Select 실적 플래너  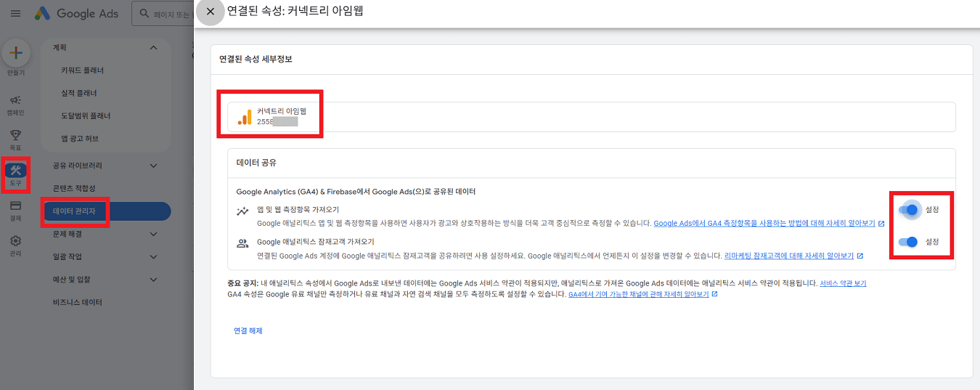click(79, 93)
